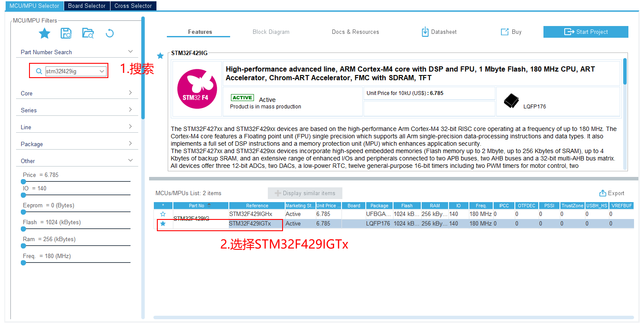Click the load saved search folder icon
The height and width of the screenshot is (327, 644).
(88, 33)
